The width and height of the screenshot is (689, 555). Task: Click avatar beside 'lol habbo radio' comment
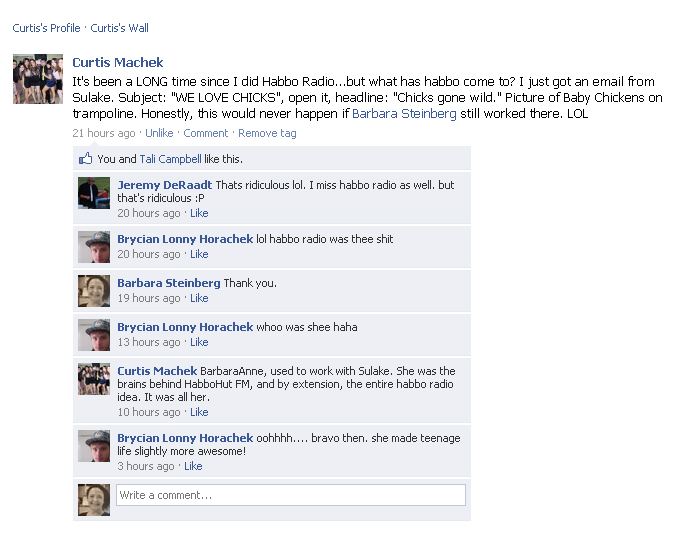pos(94,247)
